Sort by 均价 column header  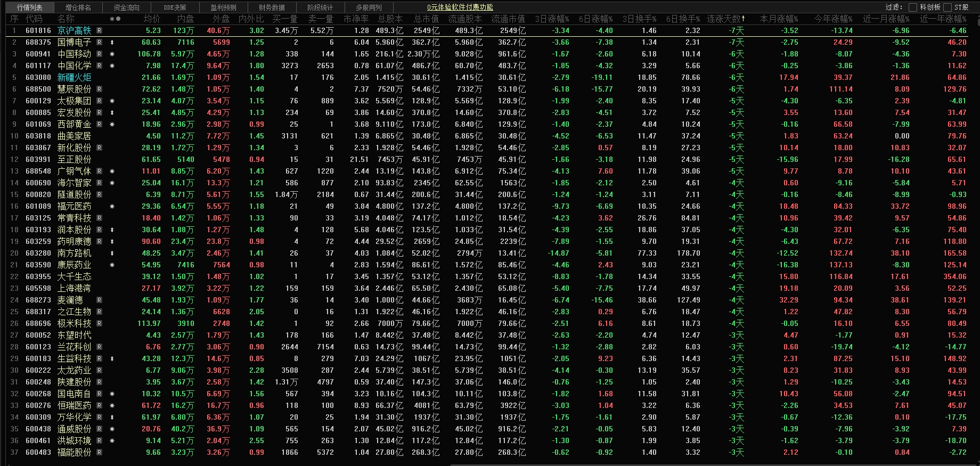pos(152,19)
